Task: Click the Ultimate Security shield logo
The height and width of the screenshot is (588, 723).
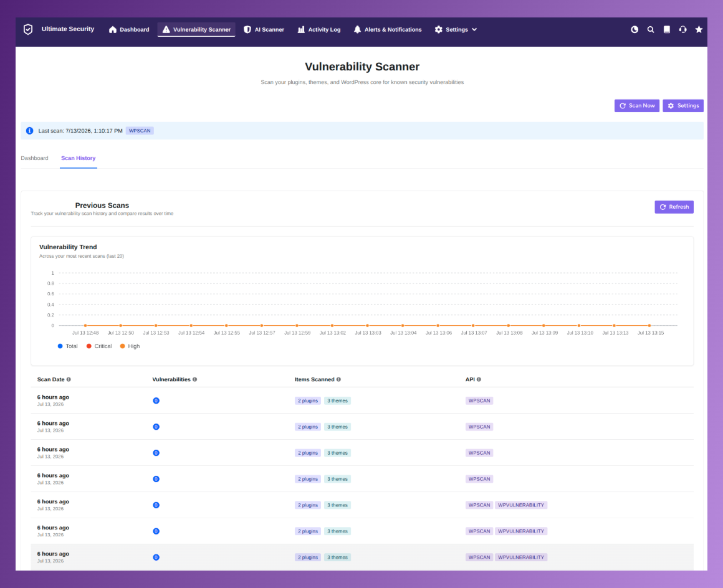Action: tap(28, 29)
